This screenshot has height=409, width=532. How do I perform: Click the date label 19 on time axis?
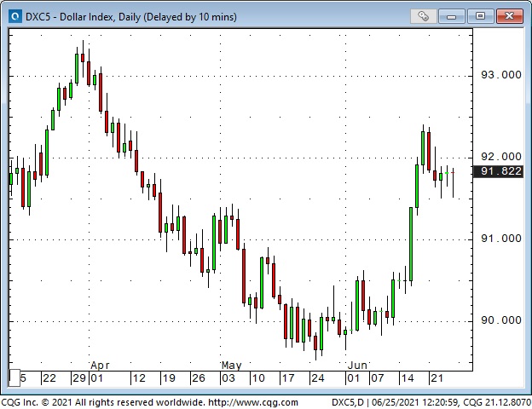coord(169,377)
